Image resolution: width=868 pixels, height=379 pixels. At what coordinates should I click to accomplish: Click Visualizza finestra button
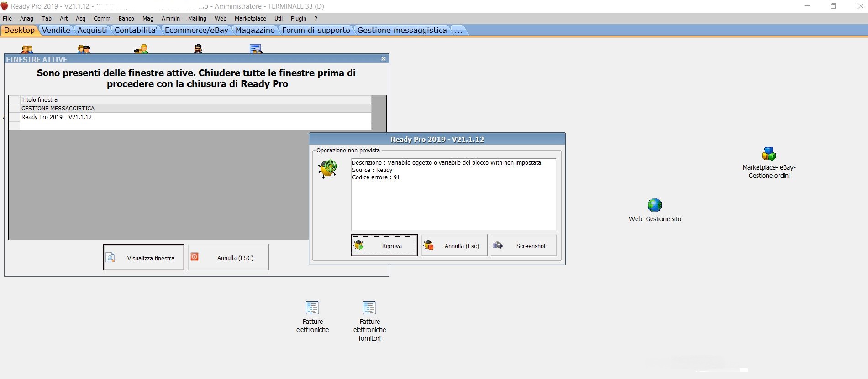point(144,258)
